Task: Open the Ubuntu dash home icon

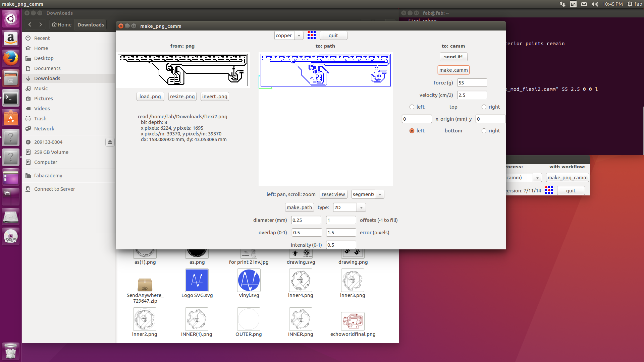Action: pyautogui.click(x=11, y=18)
